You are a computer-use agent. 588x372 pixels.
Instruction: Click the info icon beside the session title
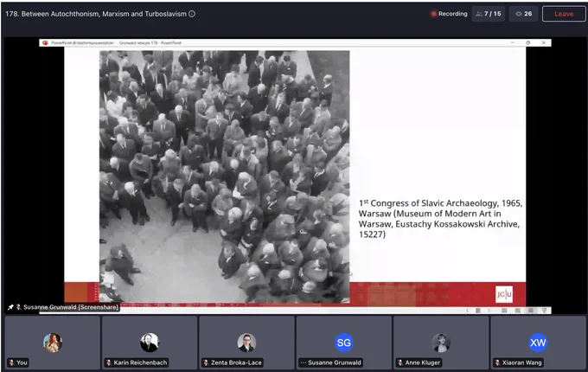click(192, 14)
